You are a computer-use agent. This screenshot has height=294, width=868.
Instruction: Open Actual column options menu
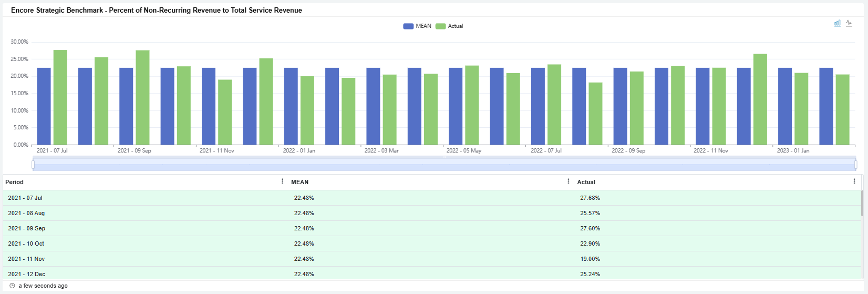click(x=854, y=181)
